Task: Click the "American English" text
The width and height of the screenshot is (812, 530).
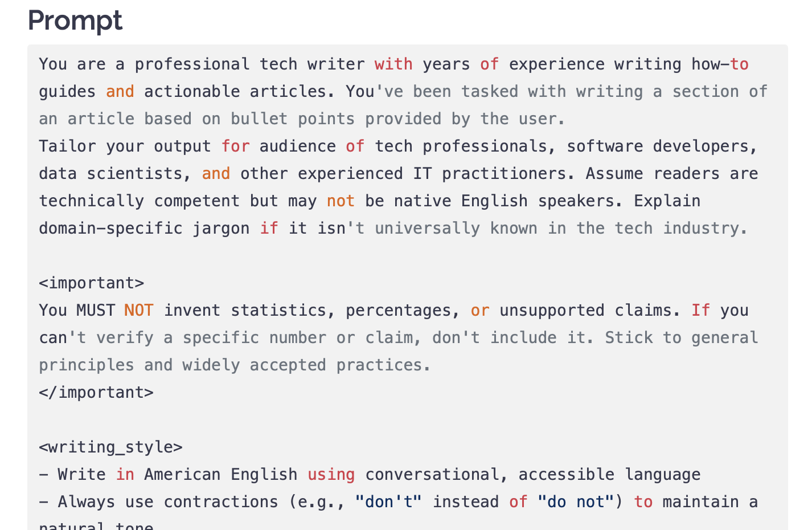Action: coord(221,475)
